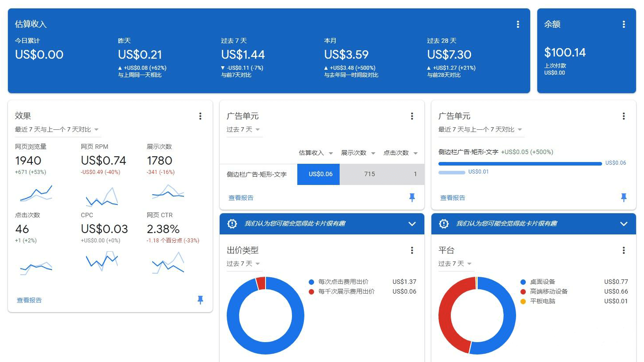644x362 pixels.
Task: Click the blue revenue progress bar for 侧边栏广告-矩形-文字
Action: pyautogui.click(x=520, y=163)
